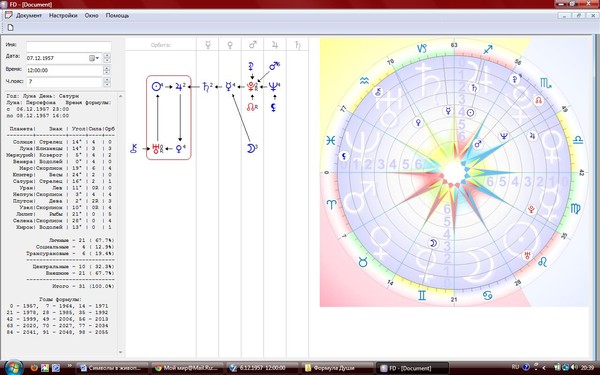600x375 pixels.
Task: Click the Mars symbol in the chart wheel
Action: tap(478, 145)
